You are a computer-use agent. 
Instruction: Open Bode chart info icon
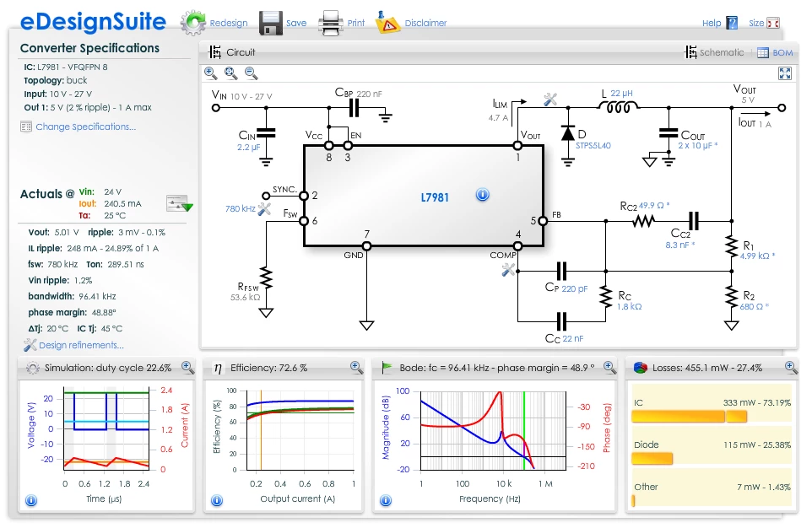386,500
